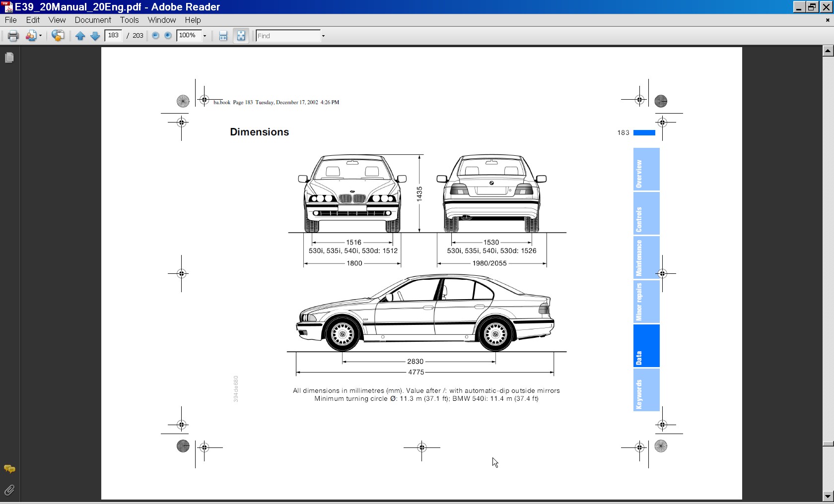Open the zoom percentage dropdown arrow
The height and width of the screenshot is (504, 834).
tap(205, 36)
